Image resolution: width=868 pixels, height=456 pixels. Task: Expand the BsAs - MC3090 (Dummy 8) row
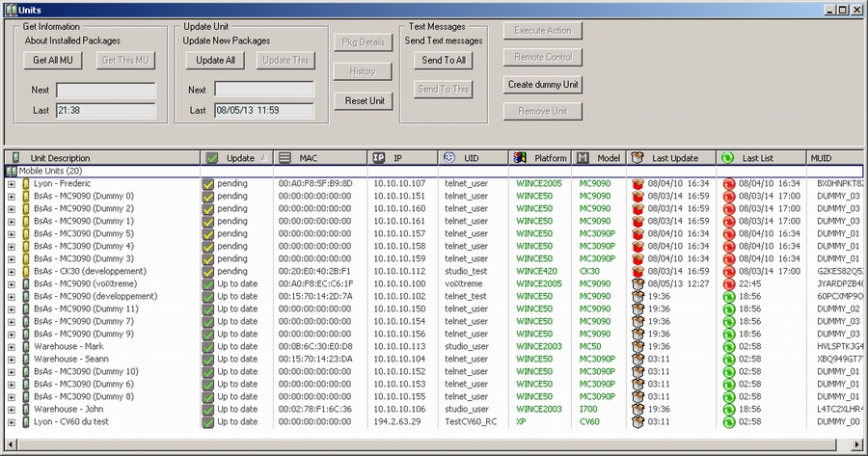(12, 396)
